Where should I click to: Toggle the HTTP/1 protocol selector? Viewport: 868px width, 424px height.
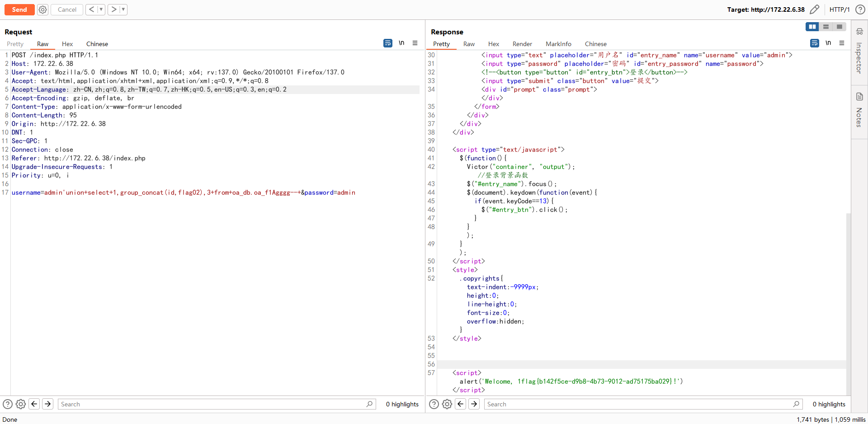tap(840, 9)
